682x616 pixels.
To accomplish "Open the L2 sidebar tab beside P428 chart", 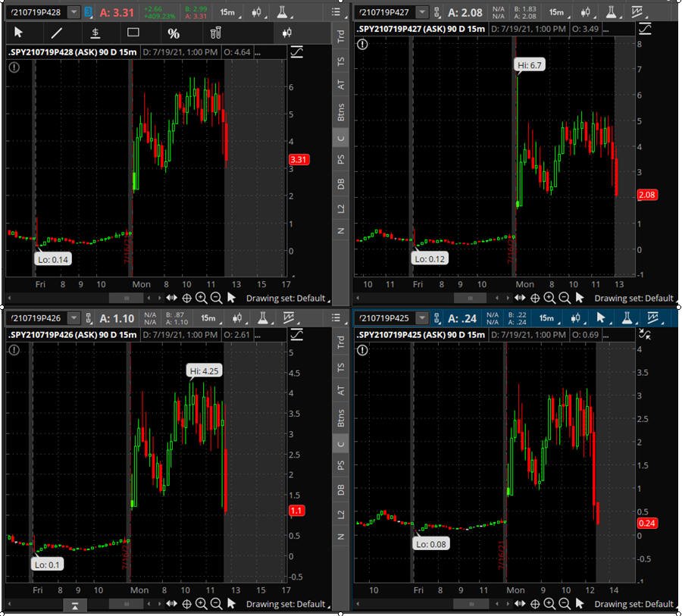I will click(x=340, y=208).
